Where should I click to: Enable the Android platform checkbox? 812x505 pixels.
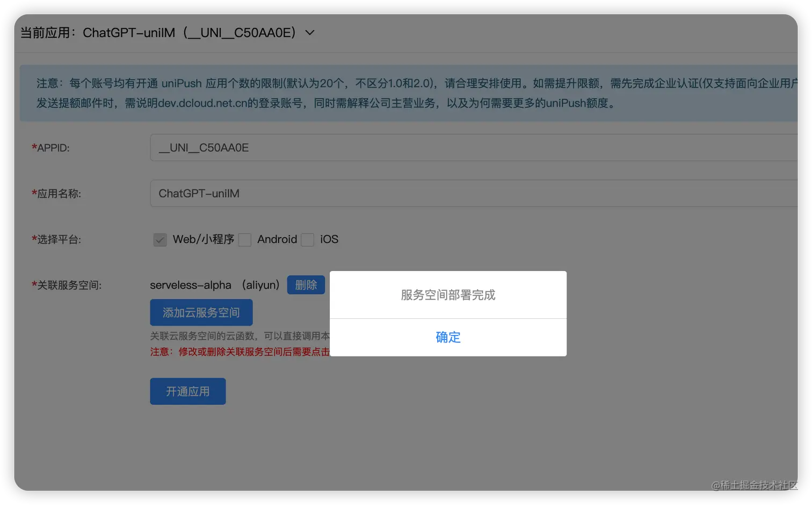coord(245,239)
